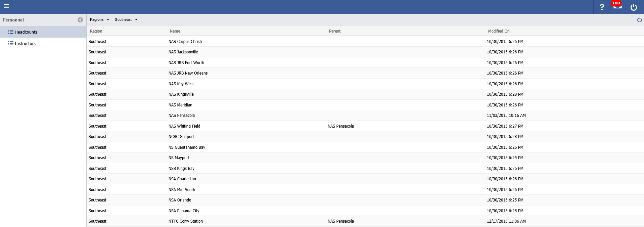The height and width of the screenshot is (227, 644).
Task: Click the refresh icon above table
Action: tap(639, 20)
